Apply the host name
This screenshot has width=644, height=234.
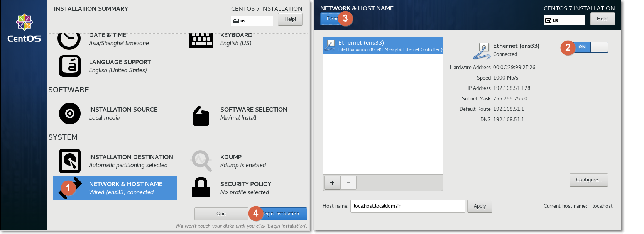pos(480,206)
